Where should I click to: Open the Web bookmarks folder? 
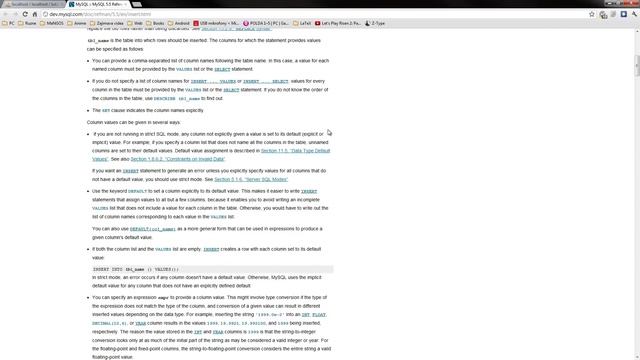[135, 23]
